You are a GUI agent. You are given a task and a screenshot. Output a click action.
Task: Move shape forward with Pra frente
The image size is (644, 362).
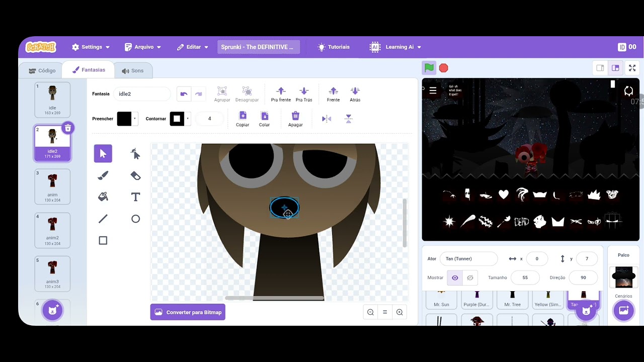tap(281, 94)
